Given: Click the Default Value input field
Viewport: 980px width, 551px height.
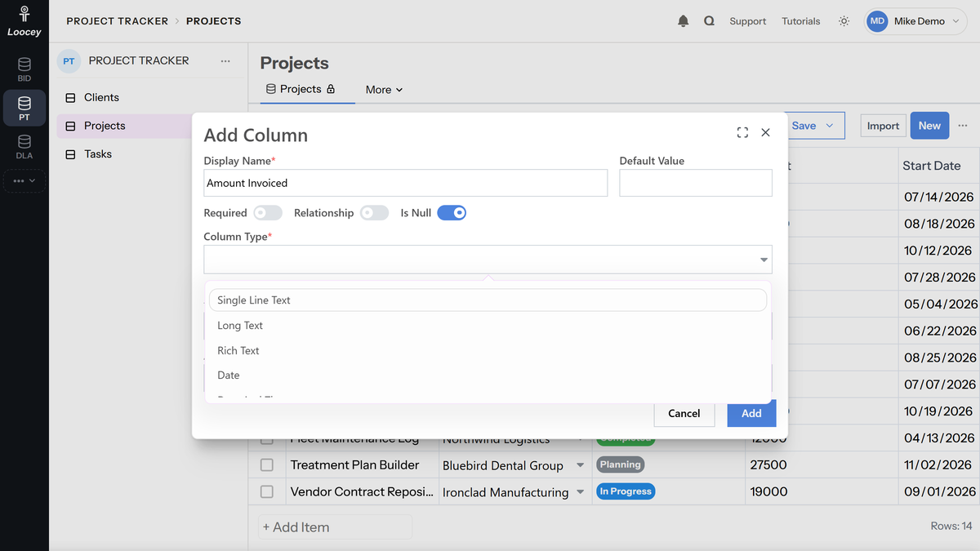Looking at the screenshot, I should pos(696,183).
